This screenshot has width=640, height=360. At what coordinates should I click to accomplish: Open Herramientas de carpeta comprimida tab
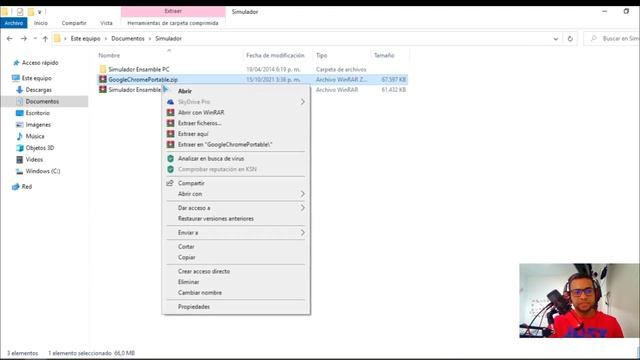[173, 23]
